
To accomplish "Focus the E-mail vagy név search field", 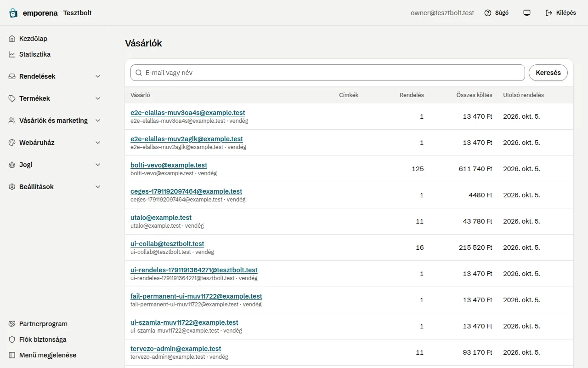I will (328, 73).
